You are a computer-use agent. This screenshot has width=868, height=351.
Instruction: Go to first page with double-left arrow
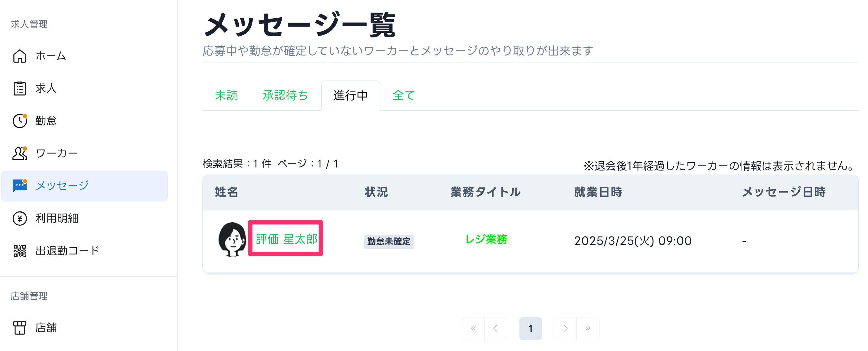473,328
